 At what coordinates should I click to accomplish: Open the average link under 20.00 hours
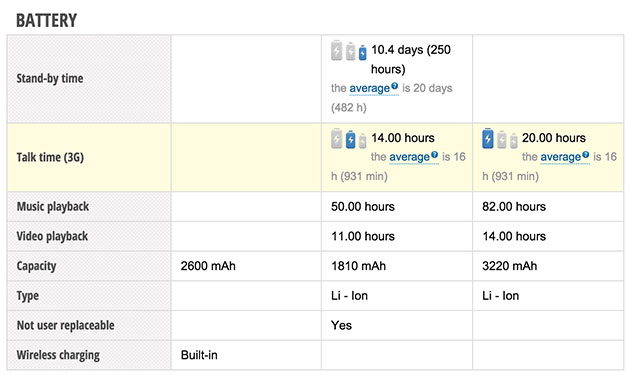pyautogui.click(x=560, y=157)
